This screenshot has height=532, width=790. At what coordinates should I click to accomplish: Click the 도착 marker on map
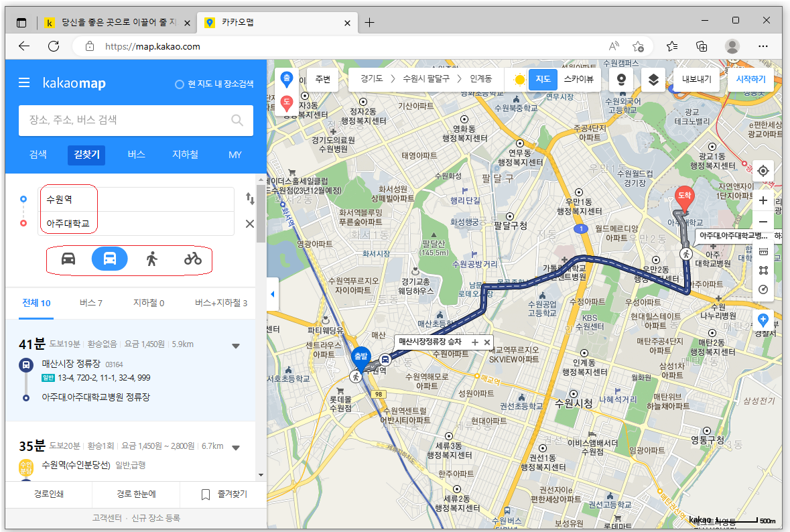tap(684, 197)
